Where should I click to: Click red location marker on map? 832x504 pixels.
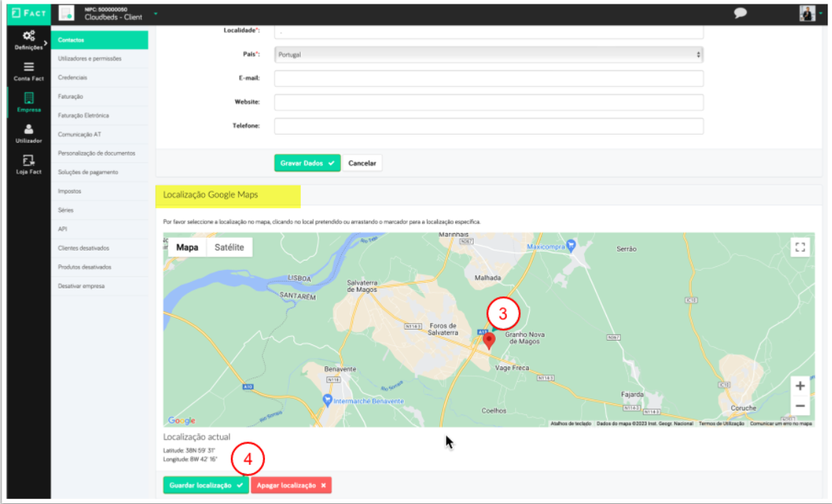pyautogui.click(x=488, y=340)
